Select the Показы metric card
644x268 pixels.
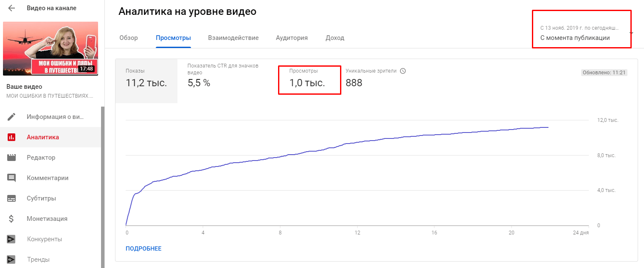[x=146, y=81]
